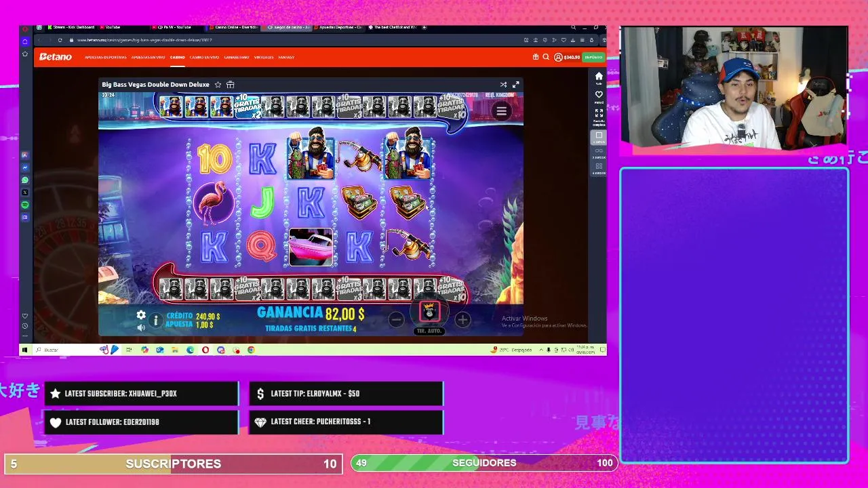The height and width of the screenshot is (488, 868).
Task: Open the game info button
Action: click(x=156, y=321)
